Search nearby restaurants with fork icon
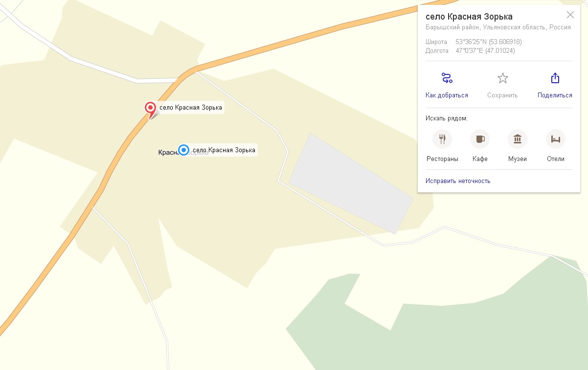588x370 pixels. [442, 139]
